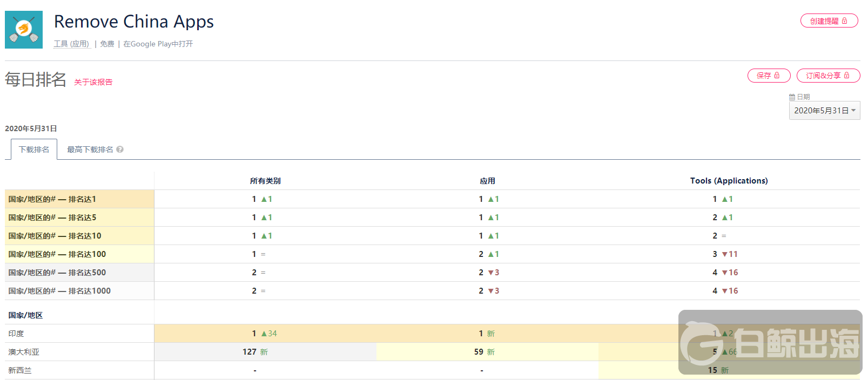Click the 国家/地区的# — 排名达1 row label
Viewport: 868px width, 380px height.
(52, 199)
